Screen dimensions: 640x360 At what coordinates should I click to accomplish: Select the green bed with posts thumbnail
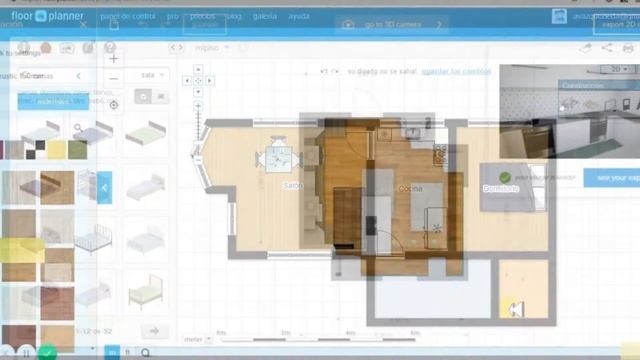click(x=146, y=291)
